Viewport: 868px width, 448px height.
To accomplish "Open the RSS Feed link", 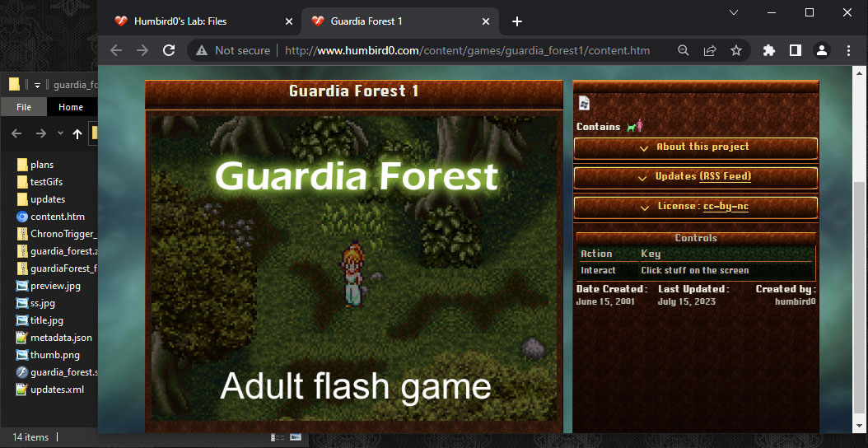I will pyautogui.click(x=725, y=177).
